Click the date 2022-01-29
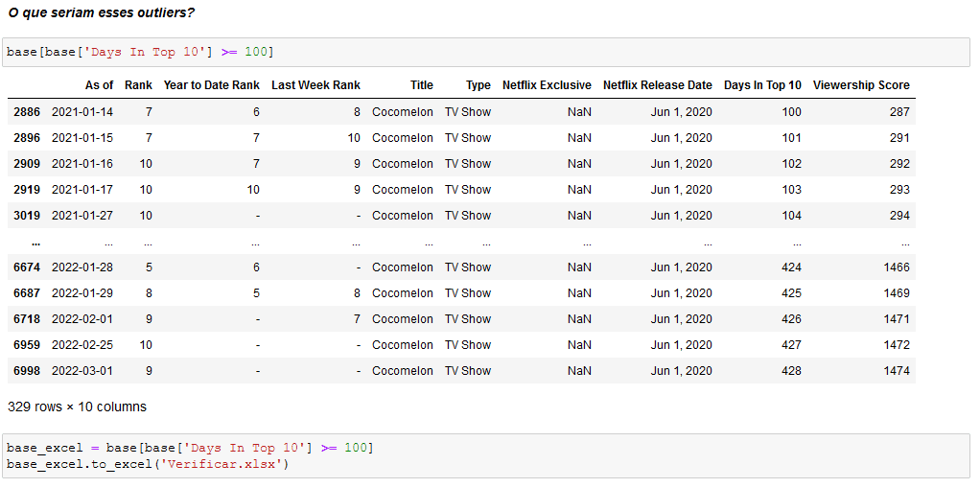The height and width of the screenshot is (488, 980). pyautogui.click(x=82, y=292)
